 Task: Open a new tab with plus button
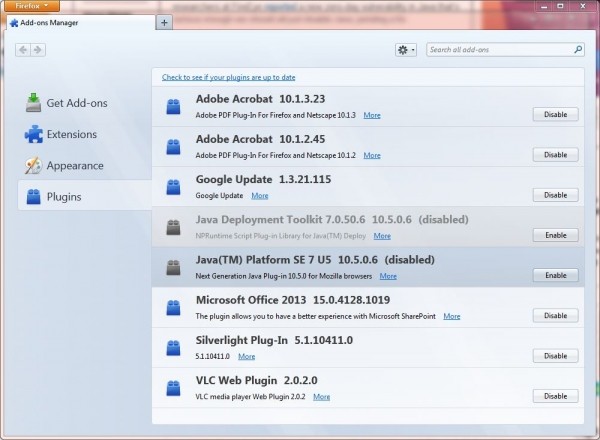[164, 23]
